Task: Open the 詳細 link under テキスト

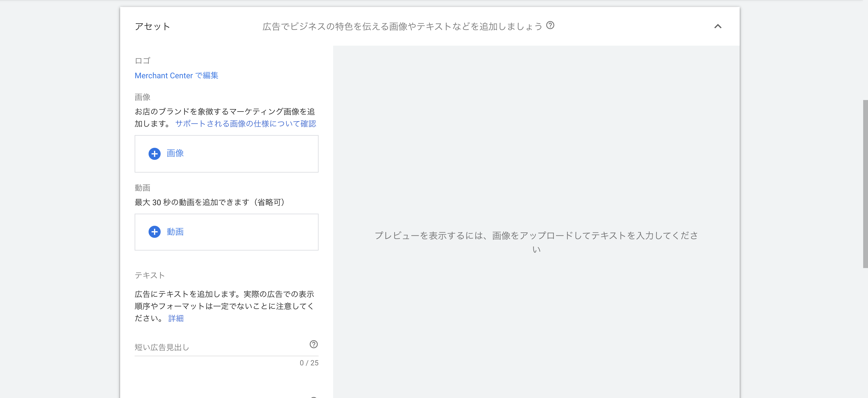Action: (x=175, y=318)
